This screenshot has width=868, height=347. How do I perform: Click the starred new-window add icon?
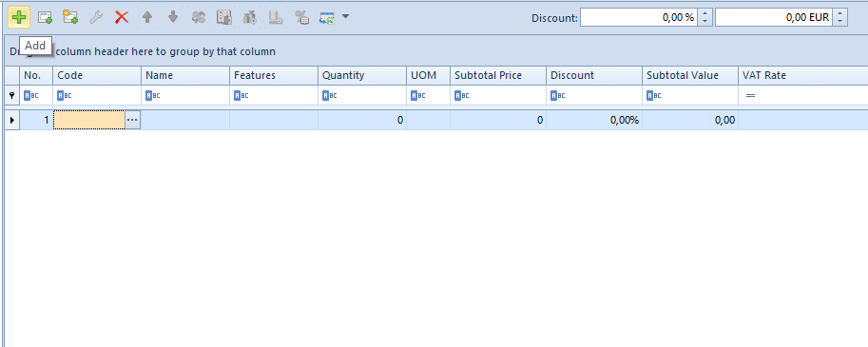coord(70,17)
